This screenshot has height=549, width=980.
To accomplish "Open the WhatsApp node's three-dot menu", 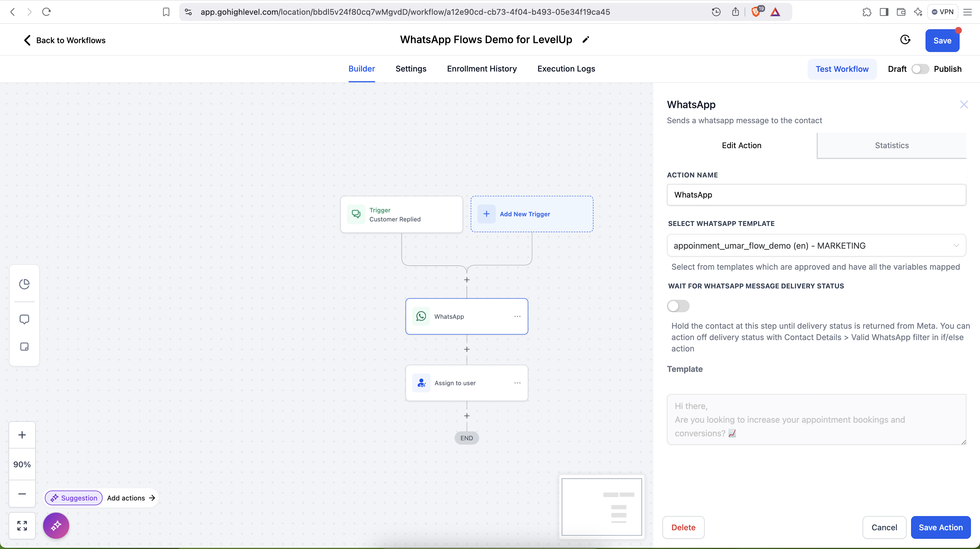I will click(518, 317).
